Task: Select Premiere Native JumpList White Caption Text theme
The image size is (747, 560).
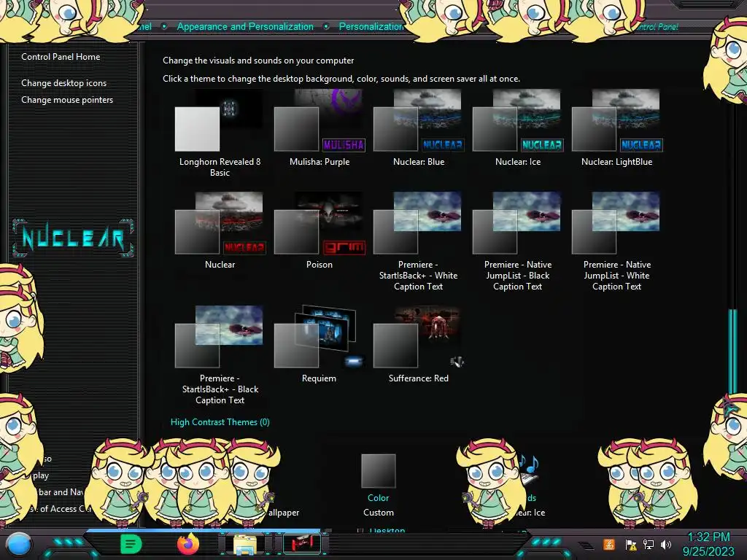Action: click(x=617, y=242)
